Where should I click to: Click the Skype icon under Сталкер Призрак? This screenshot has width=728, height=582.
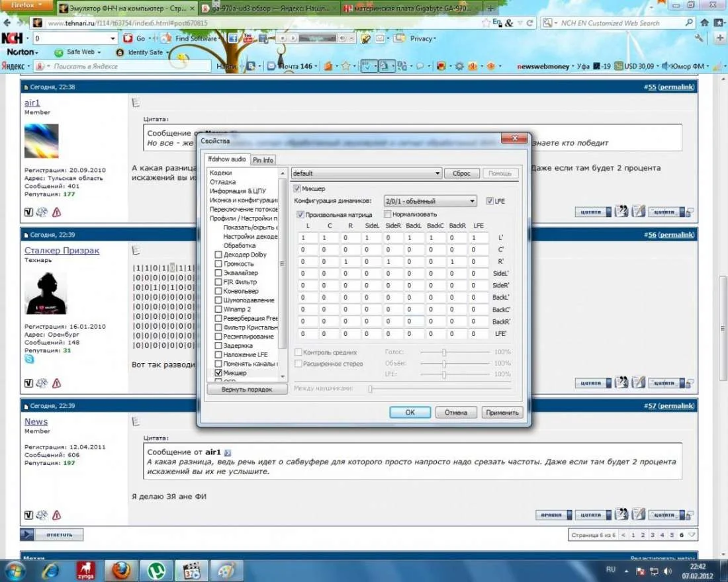29,358
